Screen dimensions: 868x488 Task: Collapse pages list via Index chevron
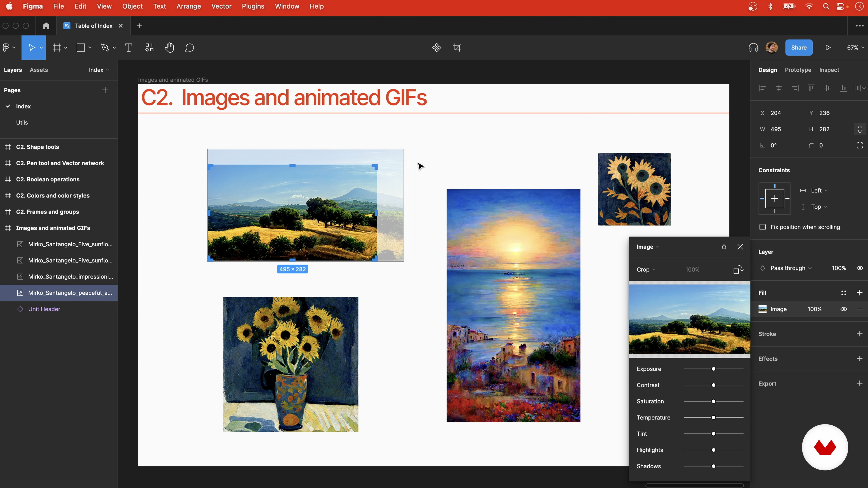[x=108, y=70]
